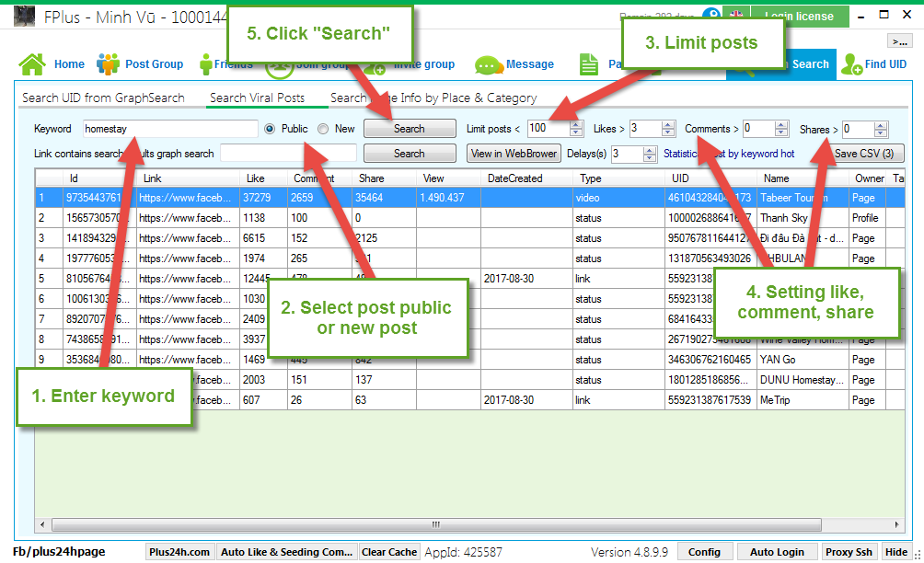Click the horizontal scrollbar of results table
Screen dimensions: 924x563
pos(436,524)
